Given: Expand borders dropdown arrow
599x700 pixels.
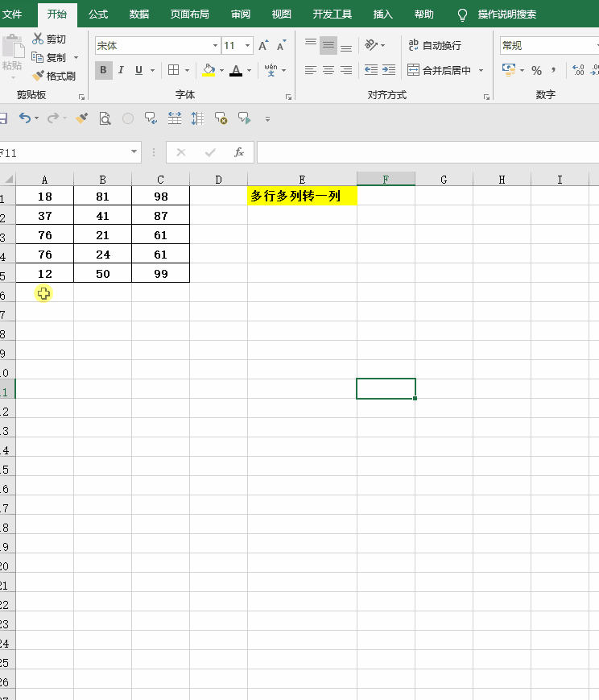Looking at the screenshot, I should (x=187, y=70).
